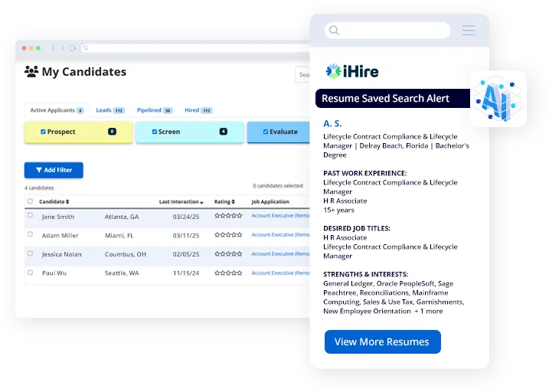This screenshot has width=549, height=392.
Task: Open Paul Wu's Account Executive job link
Action: [x=280, y=273]
